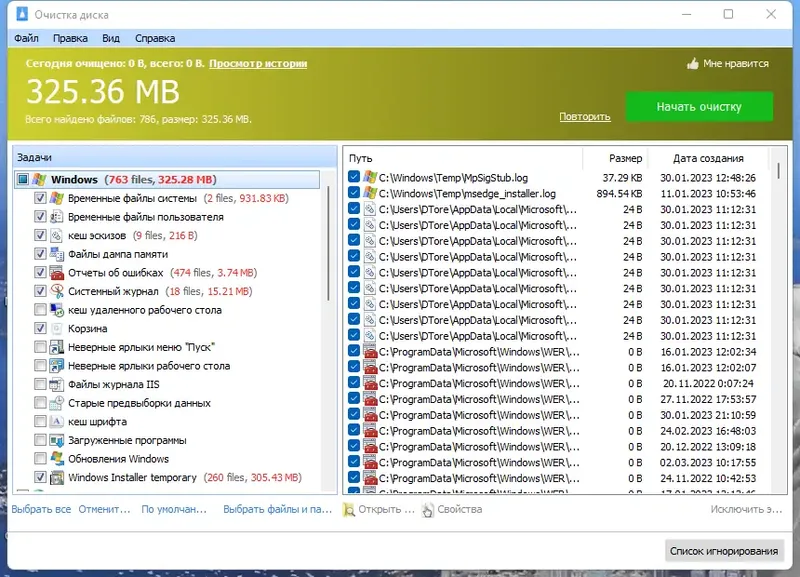Uncheck the 'Отчеты об ошибках' checkbox
800x577 pixels.
point(40,272)
